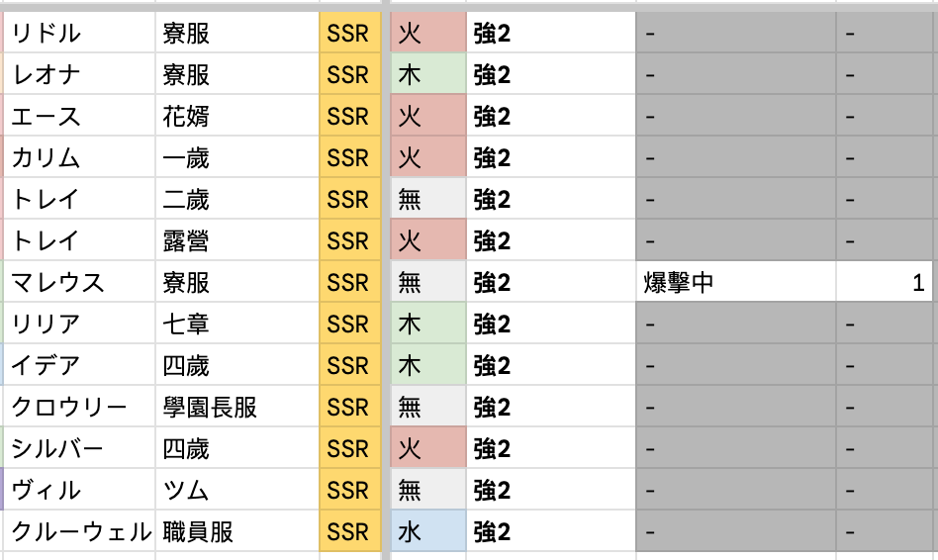Select the カリム 一歳 outfit cell
The height and width of the screenshot is (560, 938).
tap(236, 157)
